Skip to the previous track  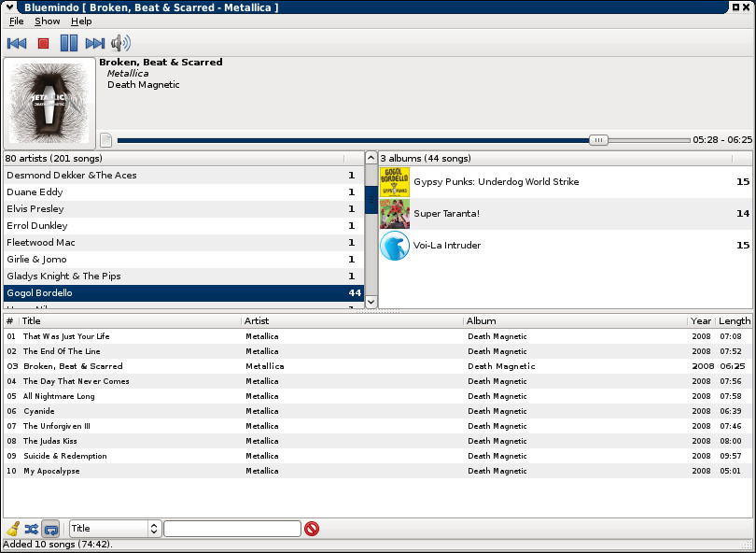click(x=16, y=43)
